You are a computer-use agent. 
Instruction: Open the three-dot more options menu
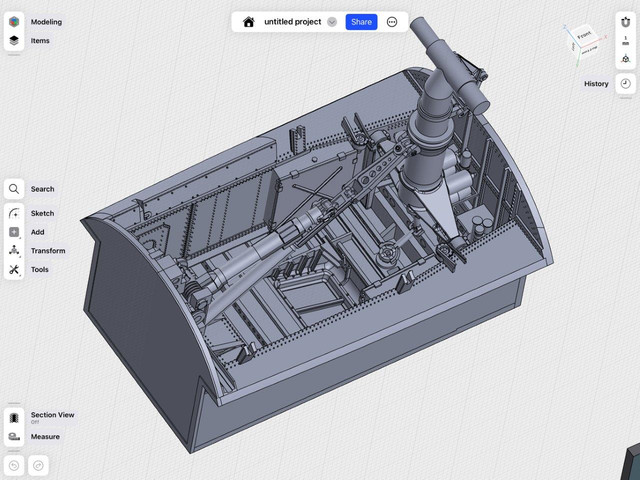392,22
